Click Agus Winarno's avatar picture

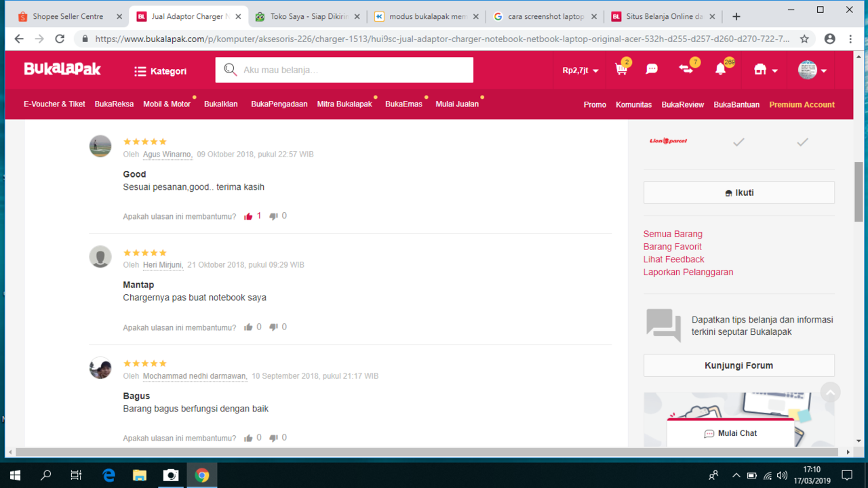point(100,146)
